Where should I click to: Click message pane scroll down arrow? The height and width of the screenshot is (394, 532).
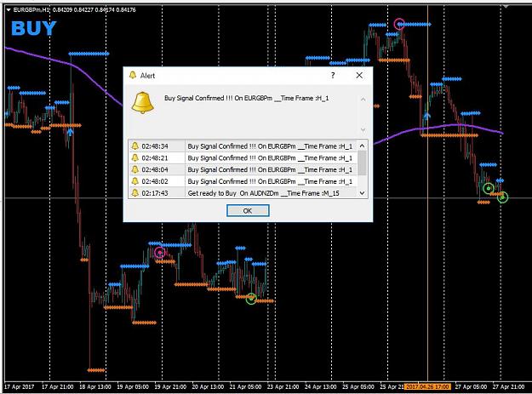363,130
